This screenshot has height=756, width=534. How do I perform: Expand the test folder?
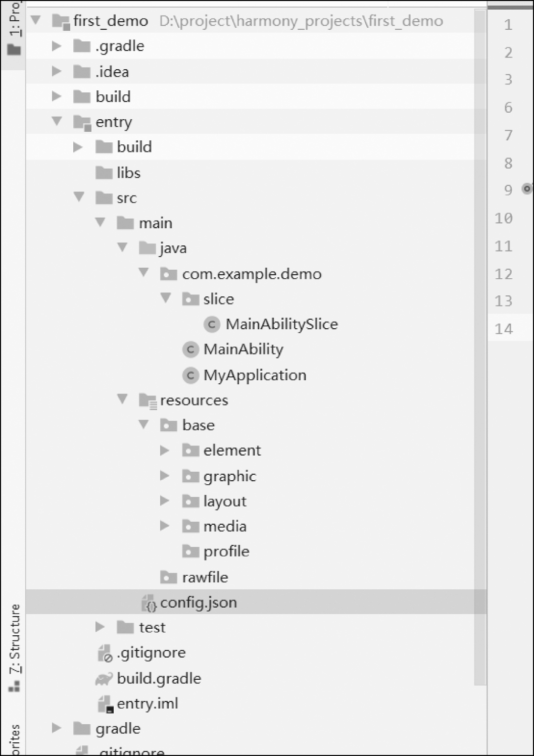click(100, 627)
